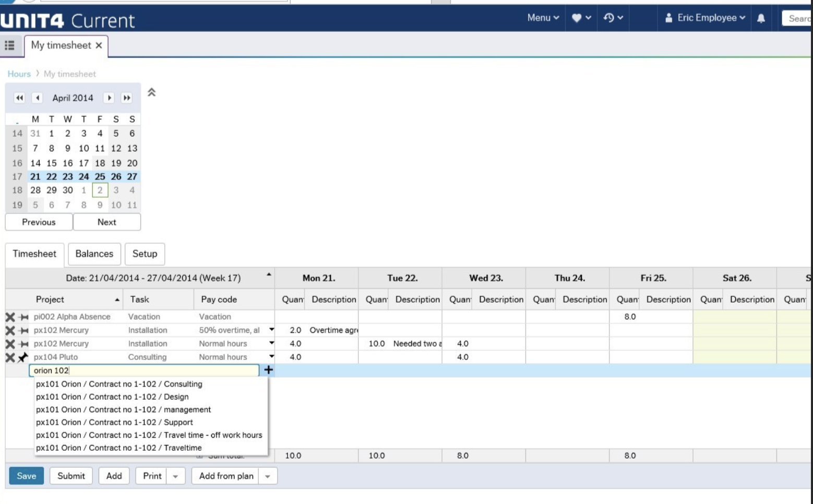Open the window list icon left of tabs

point(9,45)
